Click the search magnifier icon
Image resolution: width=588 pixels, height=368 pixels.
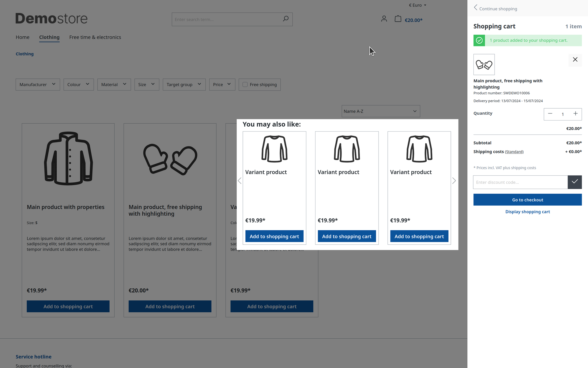tap(285, 19)
